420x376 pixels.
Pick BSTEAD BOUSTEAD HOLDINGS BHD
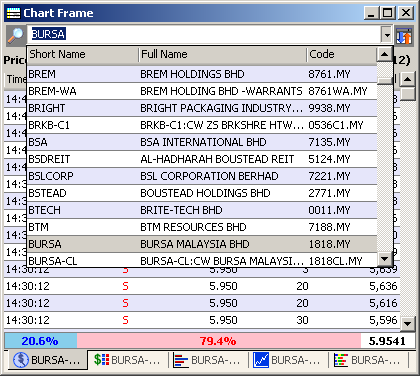tap(202, 193)
